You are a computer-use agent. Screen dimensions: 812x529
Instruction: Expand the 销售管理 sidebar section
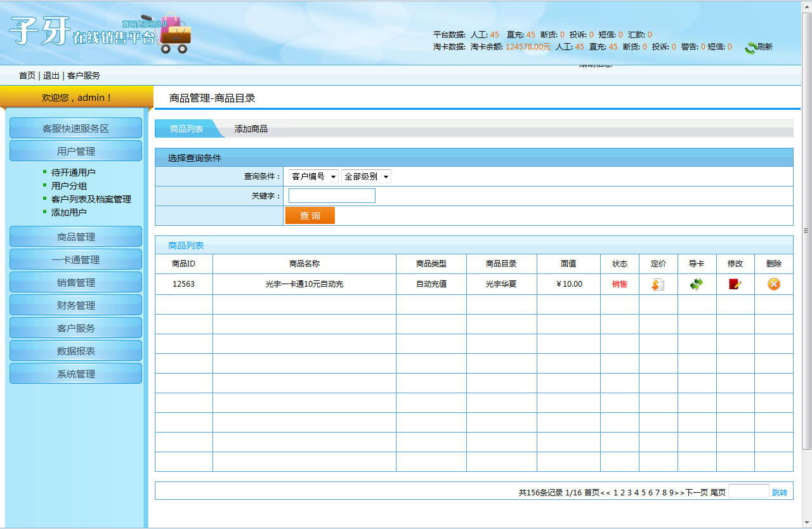(75, 282)
